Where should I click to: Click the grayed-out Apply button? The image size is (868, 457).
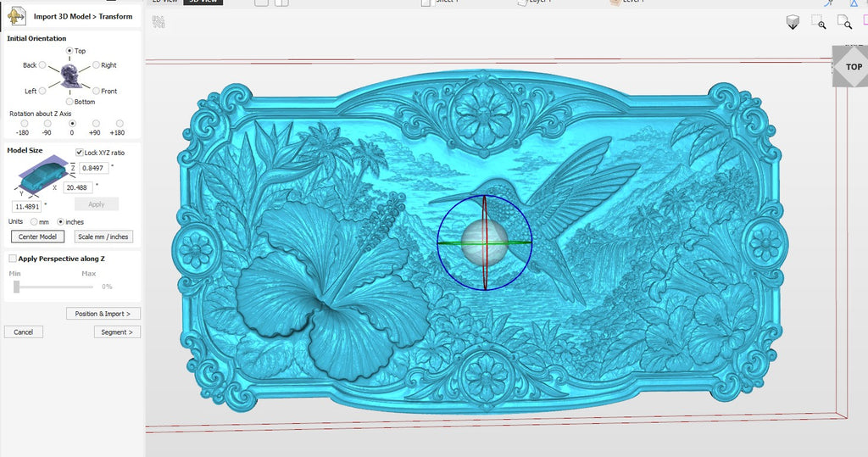(x=97, y=204)
